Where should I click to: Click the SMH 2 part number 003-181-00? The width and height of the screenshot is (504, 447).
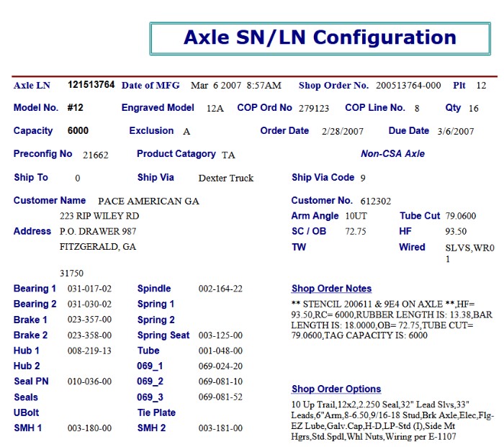coord(220,428)
